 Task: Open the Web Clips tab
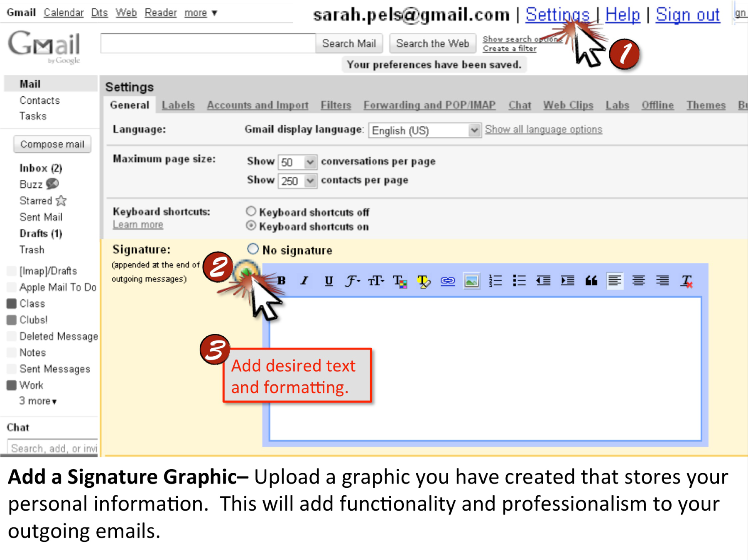(x=568, y=105)
